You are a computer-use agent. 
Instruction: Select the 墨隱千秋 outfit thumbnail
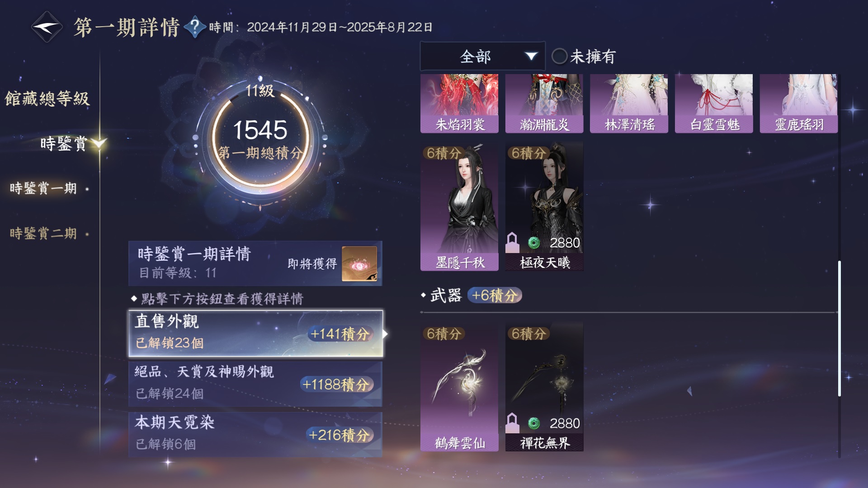click(459, 206)
